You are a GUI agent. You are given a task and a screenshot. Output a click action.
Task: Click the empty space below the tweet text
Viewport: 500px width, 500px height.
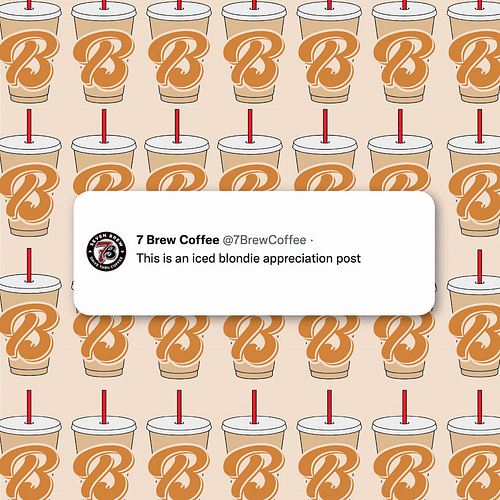tap(253, 290)
